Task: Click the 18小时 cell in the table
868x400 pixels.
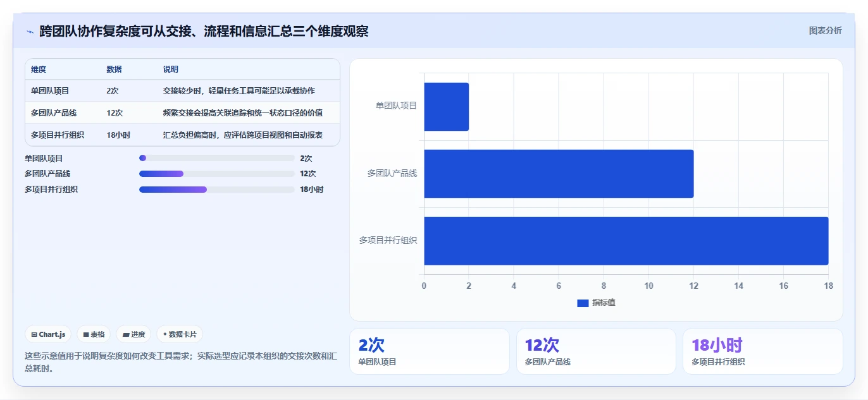Action: [118, 135]
